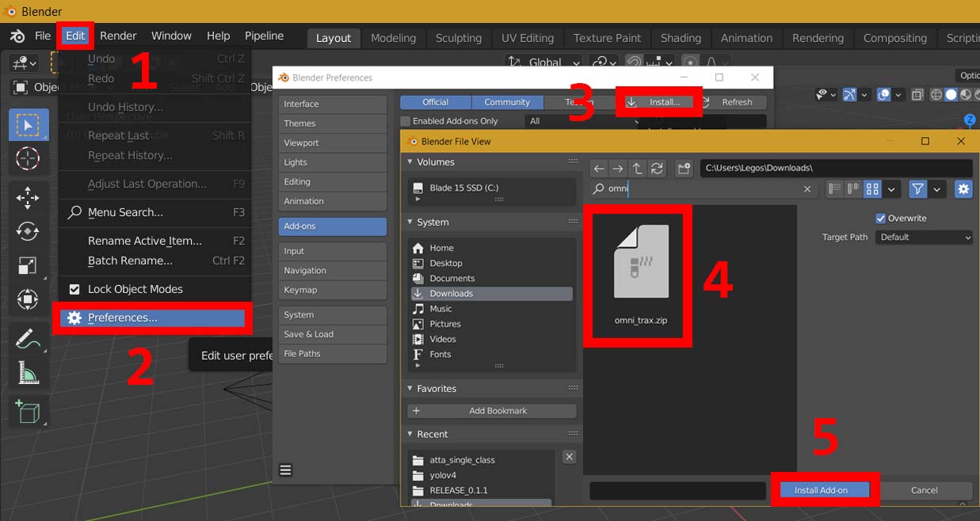Viewport: 980px width, 521px height.
Task: Click Add Bookmark in Favorites
Action: (492, 411)
